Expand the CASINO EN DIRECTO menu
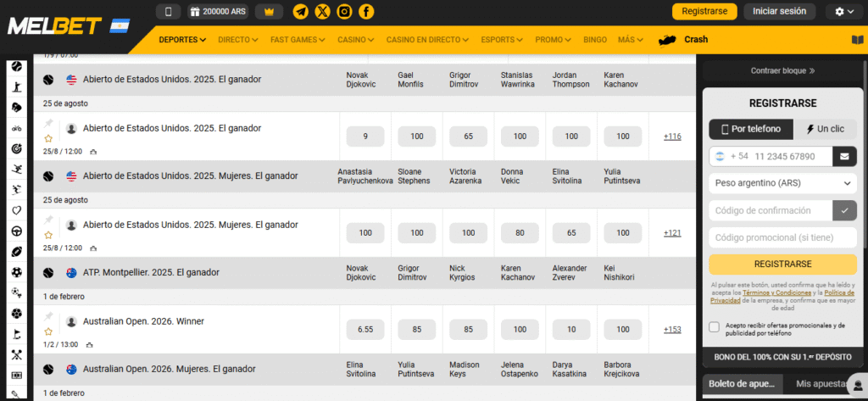The height and width of the screenshot is (401, 868). coord(427,40)
